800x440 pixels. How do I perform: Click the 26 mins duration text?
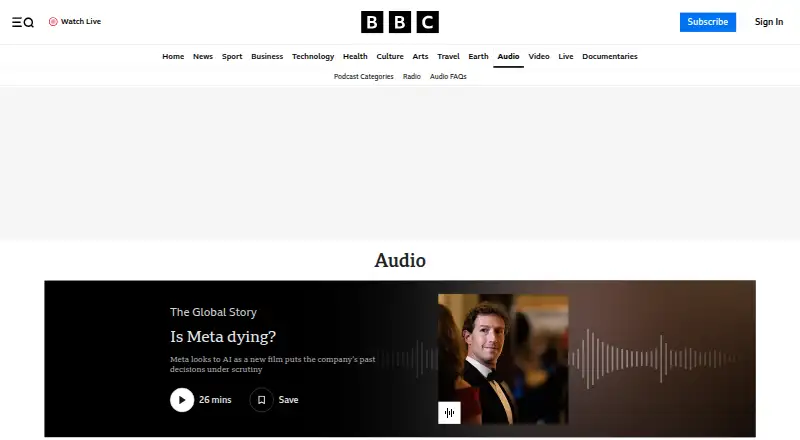(215, 400)
